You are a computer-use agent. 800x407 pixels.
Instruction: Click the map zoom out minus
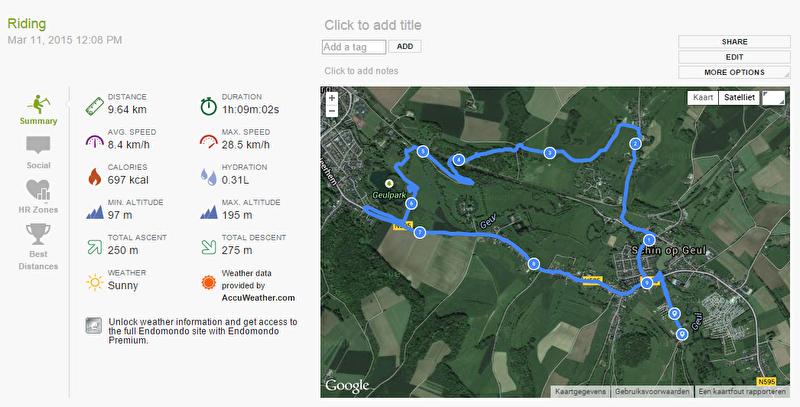pos(332,111)
